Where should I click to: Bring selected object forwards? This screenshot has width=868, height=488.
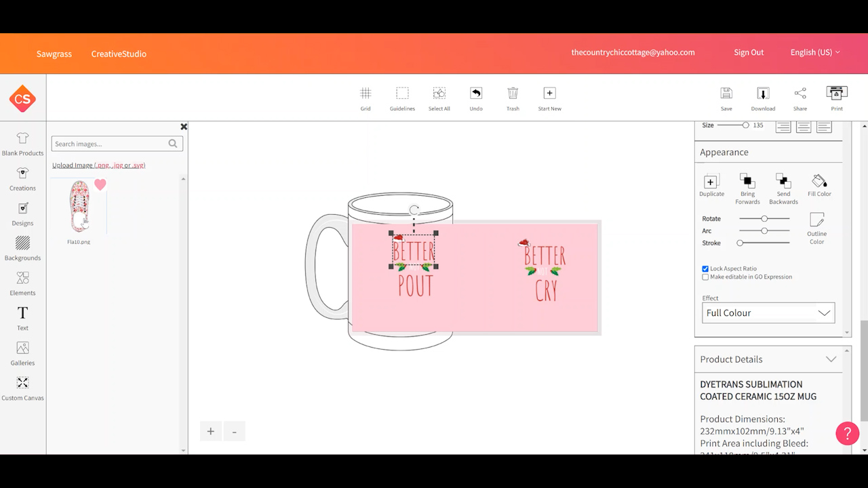coord(747,189)
